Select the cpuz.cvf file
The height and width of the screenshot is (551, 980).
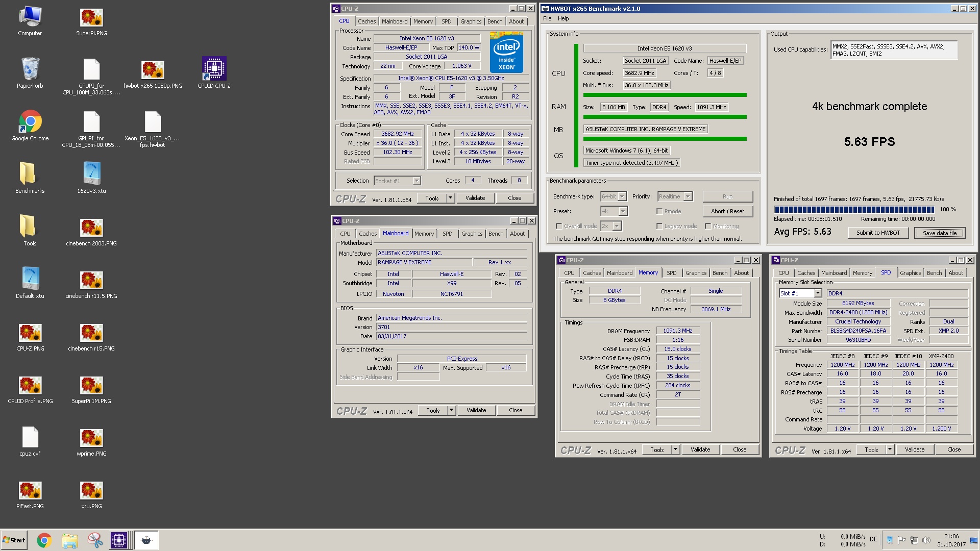tap(30, 441)
